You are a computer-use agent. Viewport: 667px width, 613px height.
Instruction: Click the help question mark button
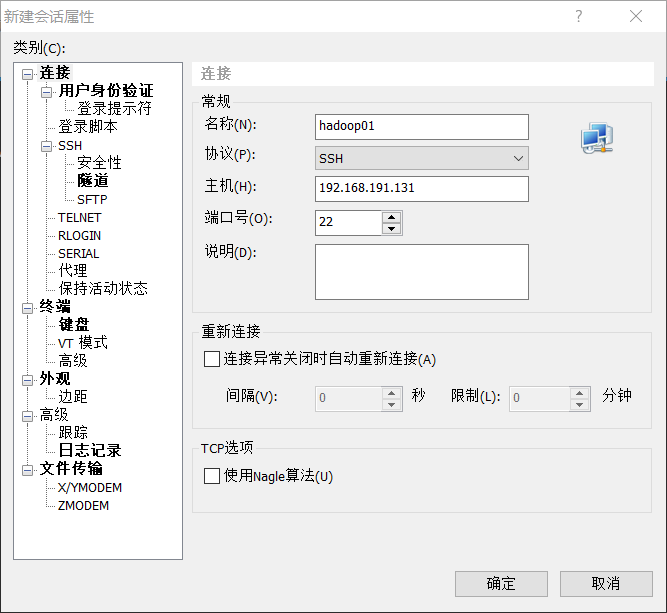pos(579,16)
